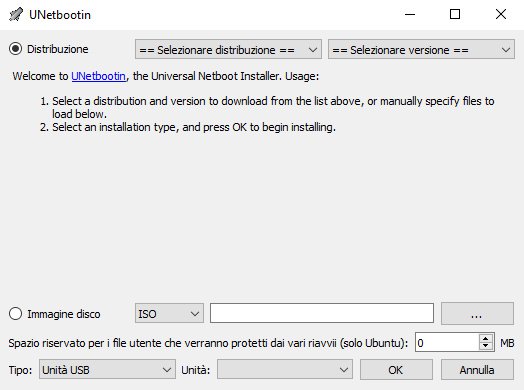This screenshot has height=390, width=524.
Task: Open the Selezionare versione dropdown
Action: (x=421, y=49)
